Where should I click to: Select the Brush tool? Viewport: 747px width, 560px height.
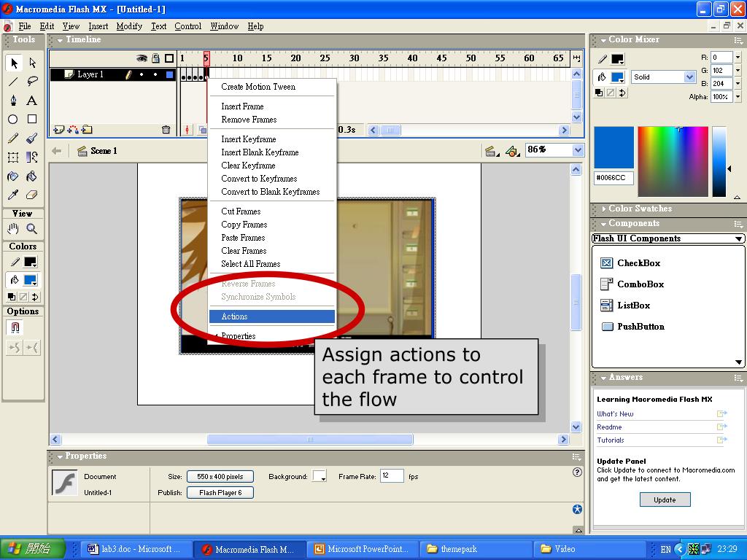[32, 138]
